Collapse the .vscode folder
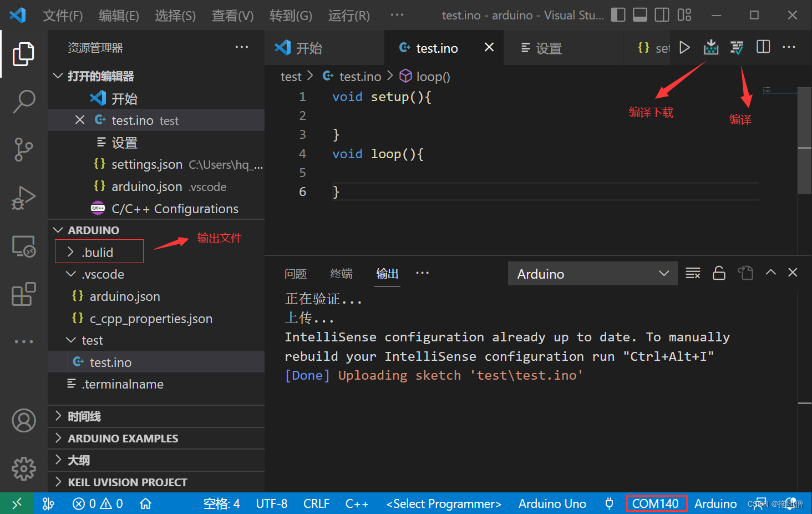The width and height of the screenshot is (812, 514). [70, 274]
